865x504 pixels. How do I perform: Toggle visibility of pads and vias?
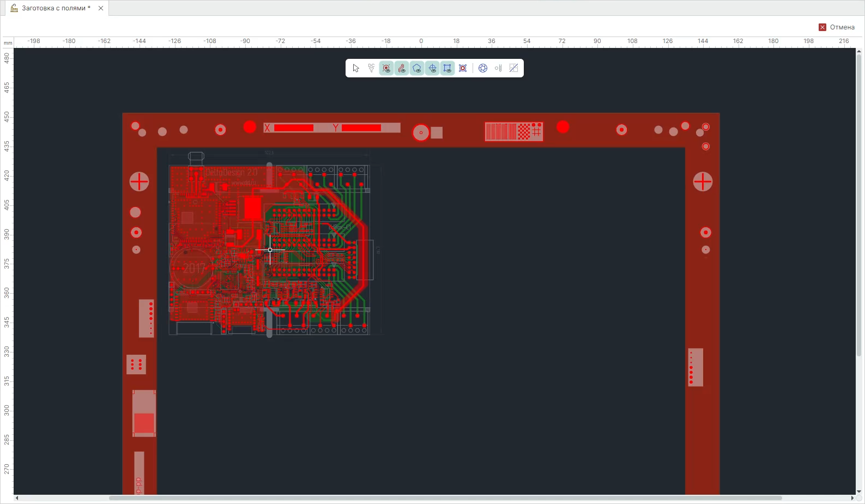386,68
